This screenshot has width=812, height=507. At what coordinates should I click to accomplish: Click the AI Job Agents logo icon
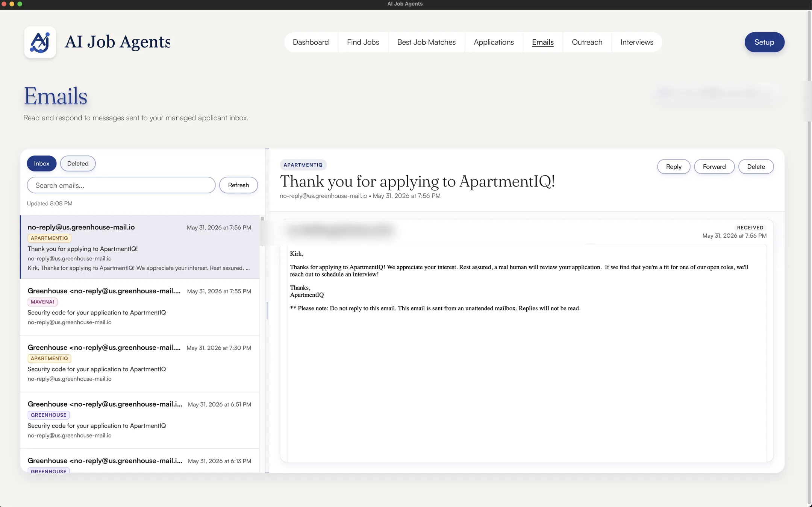40,42
